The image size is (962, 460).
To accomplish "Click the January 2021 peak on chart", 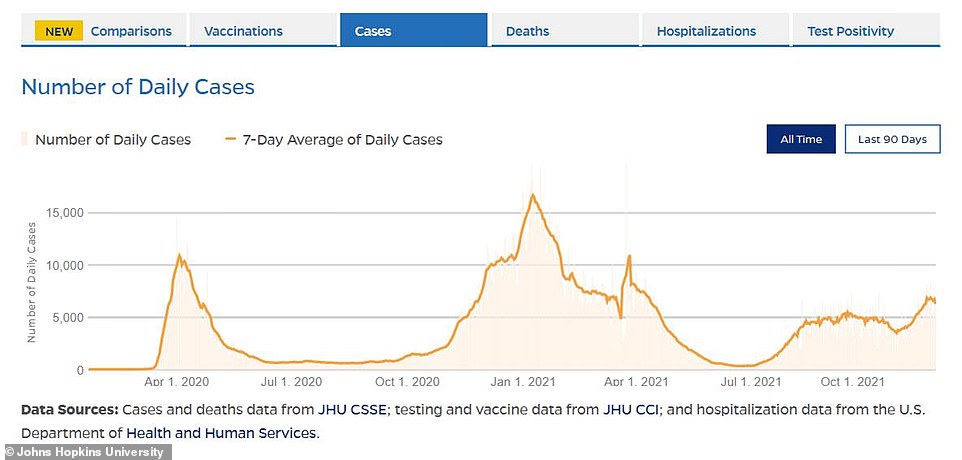I will coord(533,195).
